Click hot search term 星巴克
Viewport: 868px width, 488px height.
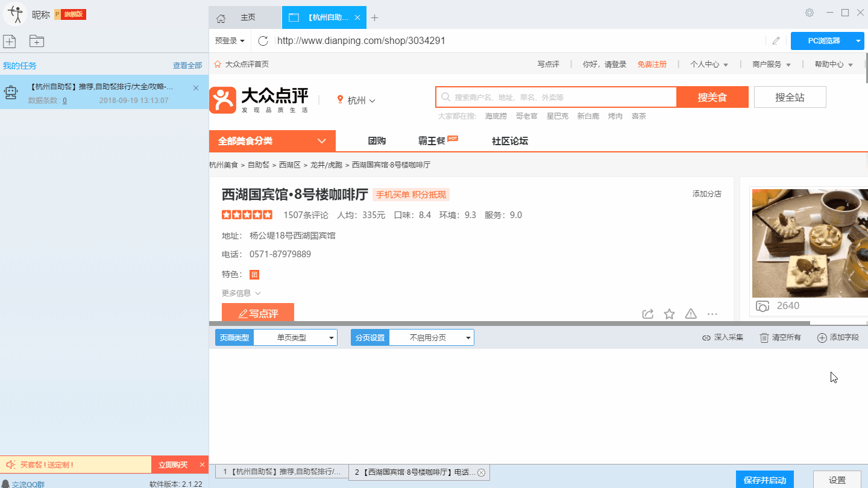(558, 116)
